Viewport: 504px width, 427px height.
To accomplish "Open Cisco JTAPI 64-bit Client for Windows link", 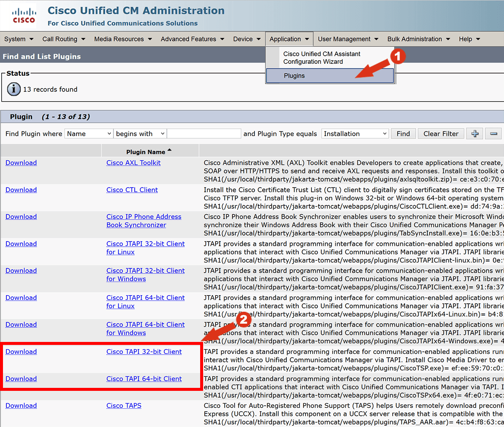I will tap(145, 328).
